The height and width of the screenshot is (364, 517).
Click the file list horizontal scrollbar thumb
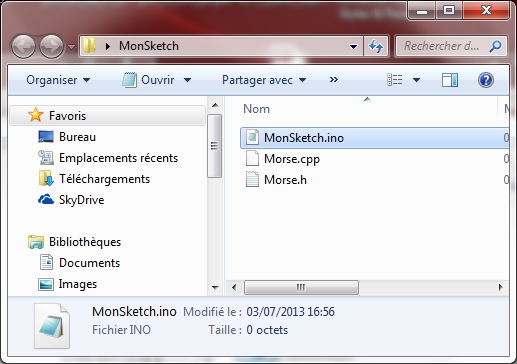tap(301, 287)
